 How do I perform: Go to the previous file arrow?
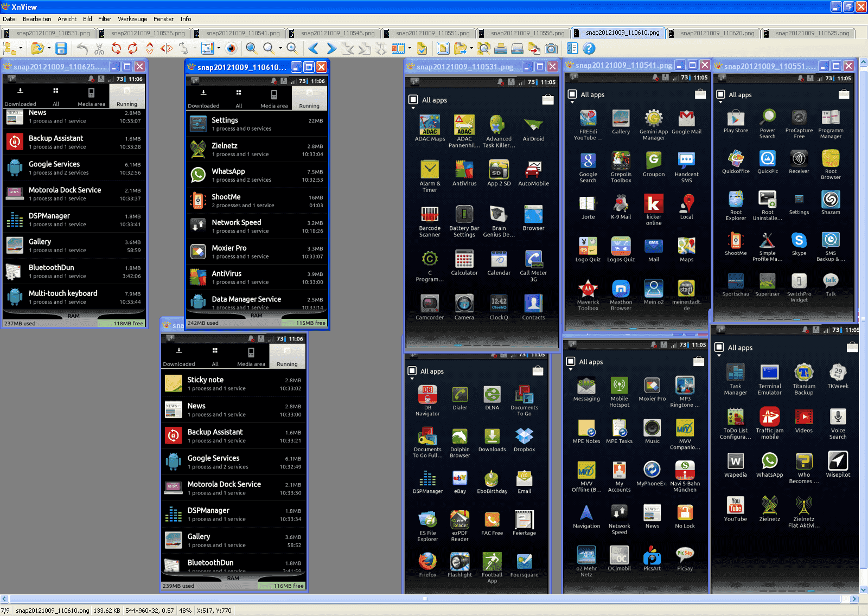coord(314,49)
